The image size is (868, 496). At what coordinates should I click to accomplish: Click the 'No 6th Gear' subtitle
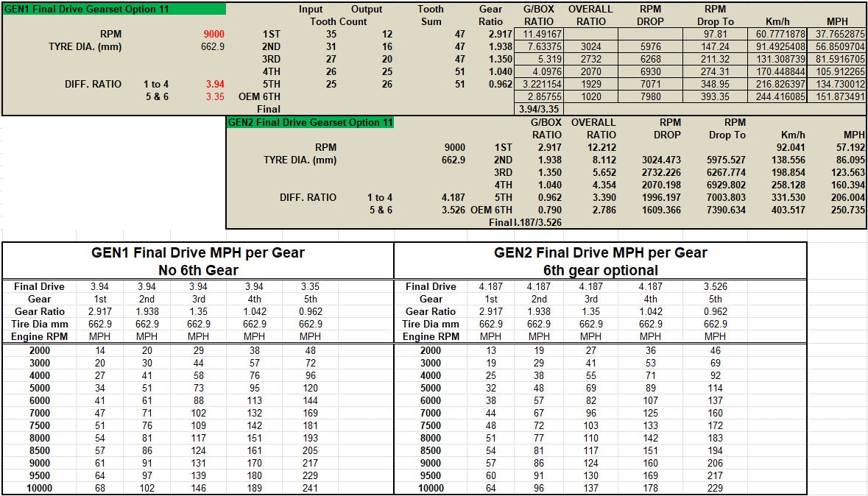click(x=198, y=271)
